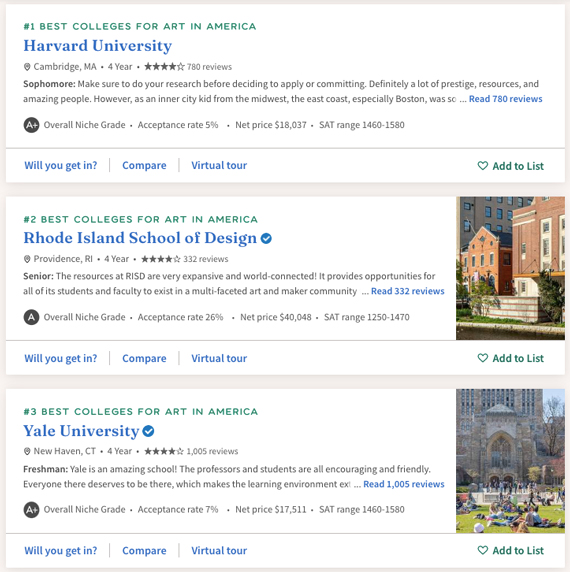The image size is (570, 572).
Task: Click the location pin beside Cambridge, MA
Action: (x=27, y=67)
